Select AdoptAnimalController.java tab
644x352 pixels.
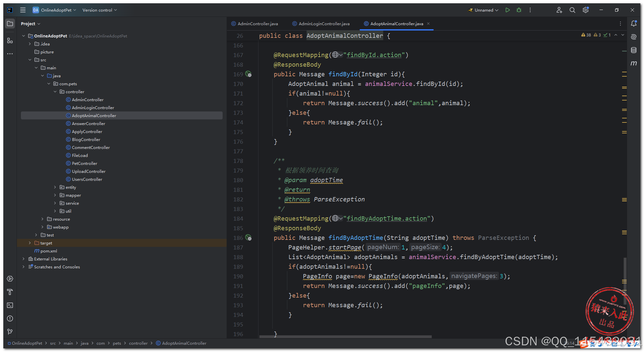coord(394,24)
